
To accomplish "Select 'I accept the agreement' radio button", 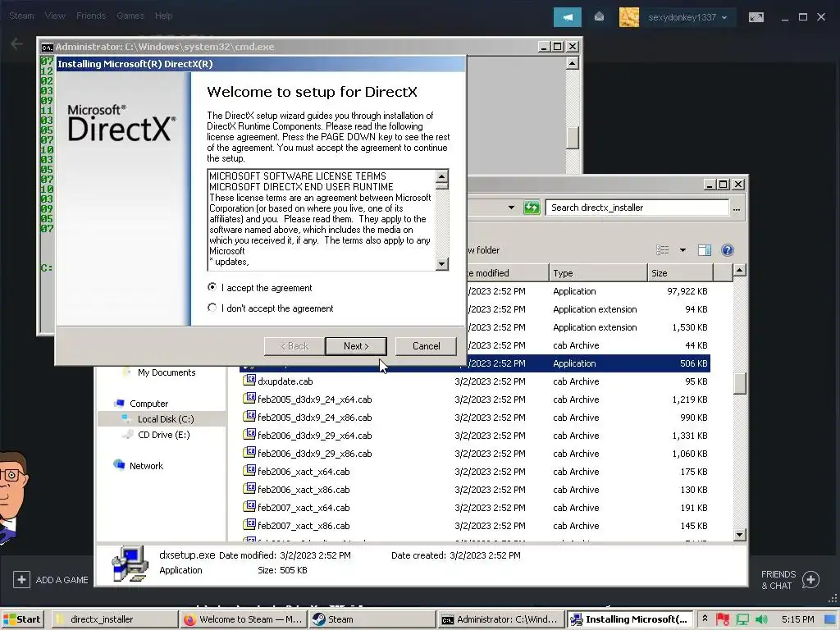I will tap(212, 288).
